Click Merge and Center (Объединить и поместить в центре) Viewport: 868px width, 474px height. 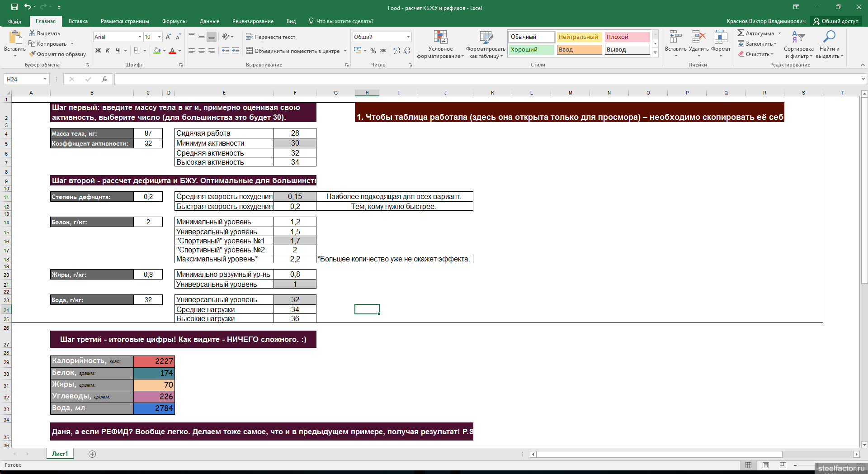coord(292,51)
